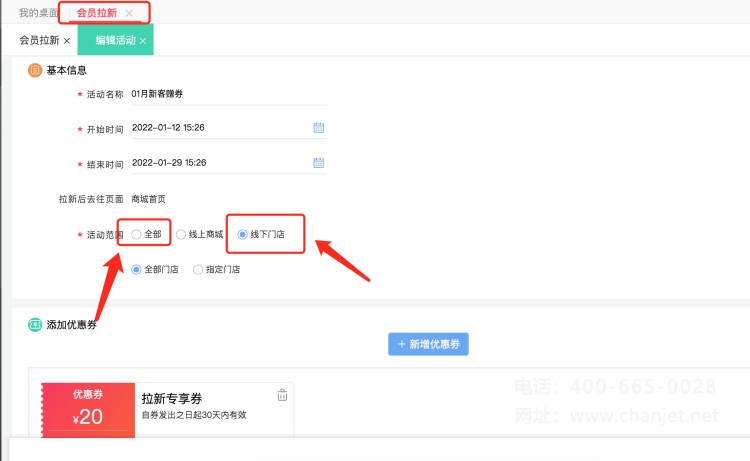
Task: Click the 结束时间 date field
Action: coord(229,163)
